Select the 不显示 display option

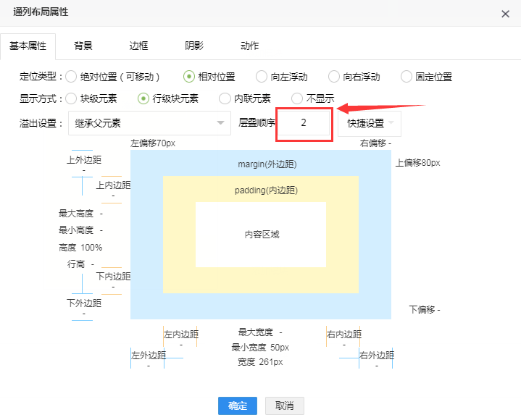tap(297, 98)
